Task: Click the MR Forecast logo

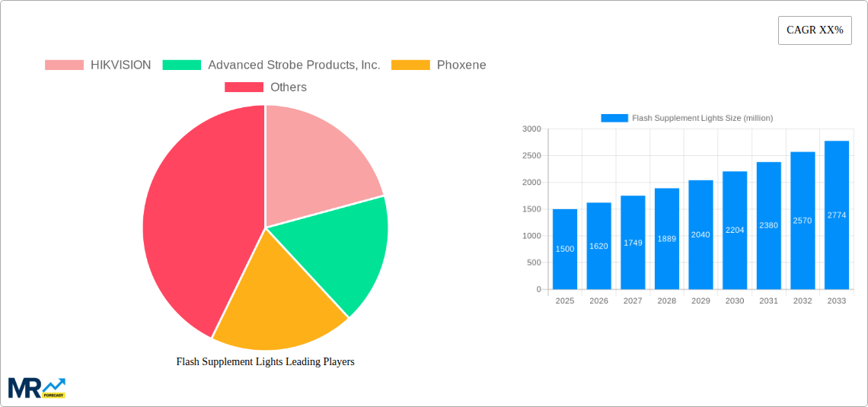Action: (37, 388)
